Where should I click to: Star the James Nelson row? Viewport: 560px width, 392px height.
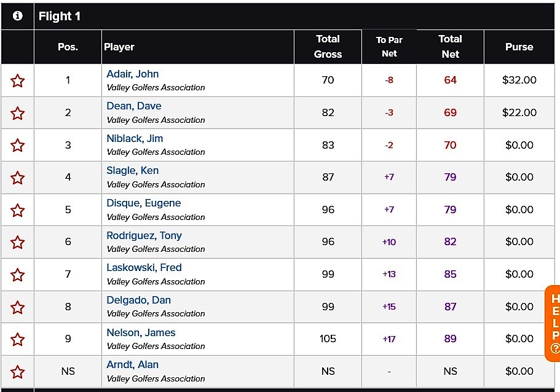[17, 339]
